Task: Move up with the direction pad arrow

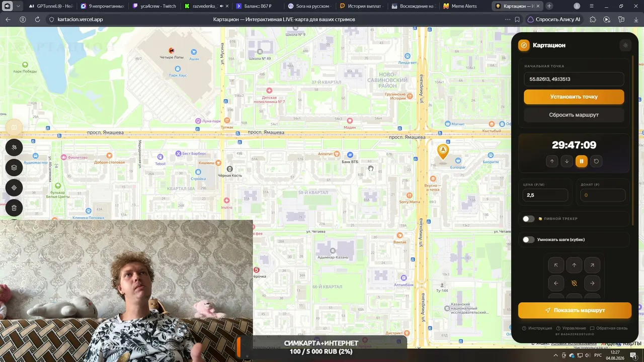Action: tap(574, 265)
